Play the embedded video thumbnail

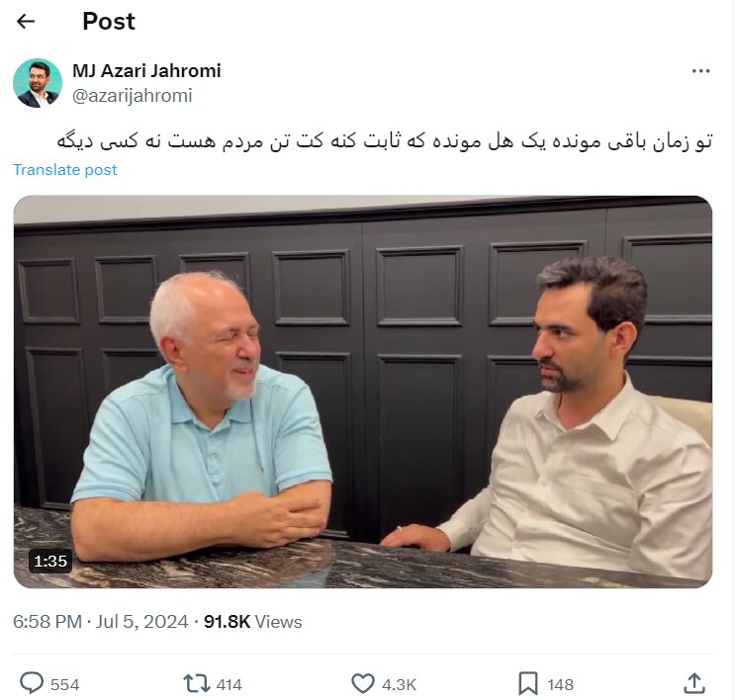(363, 392)
